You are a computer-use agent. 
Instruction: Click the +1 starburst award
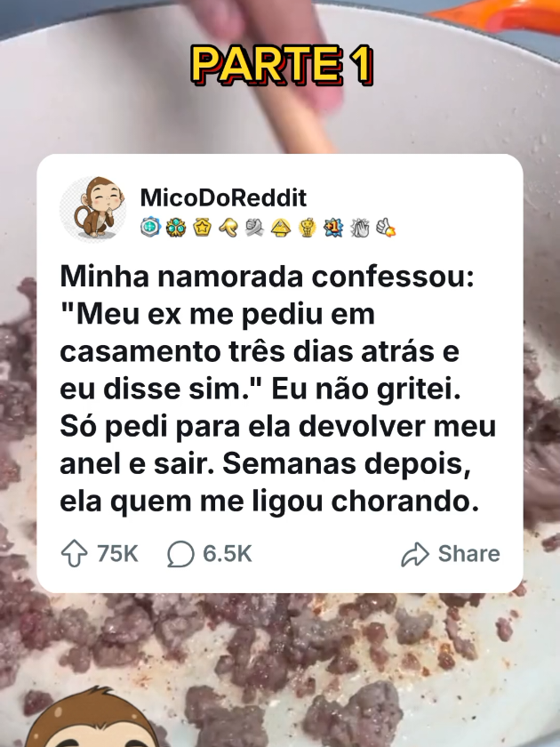pyautogui.click(x=333, y=228)
